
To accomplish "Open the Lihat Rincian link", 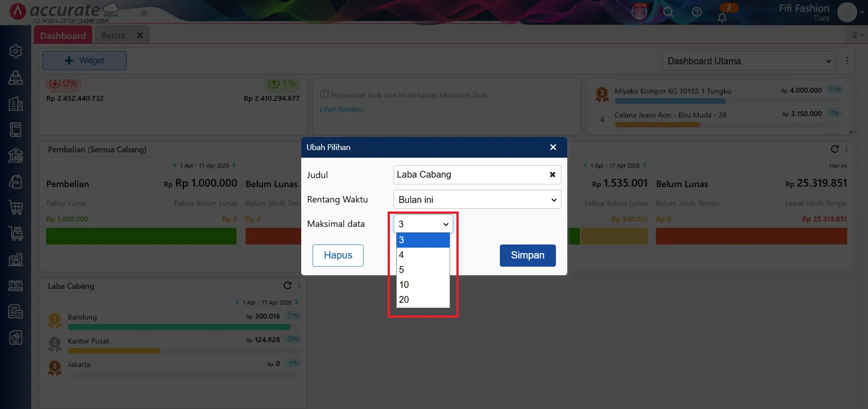I will [x=343, y=109].
